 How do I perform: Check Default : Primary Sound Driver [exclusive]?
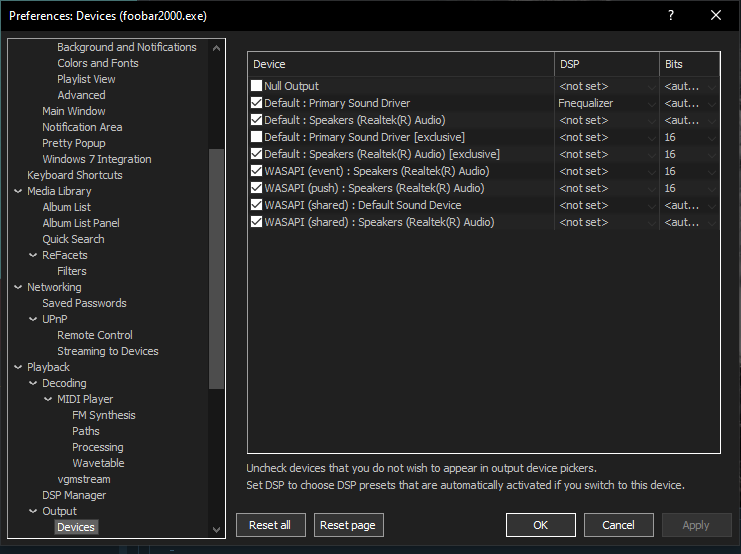point(257,137)
